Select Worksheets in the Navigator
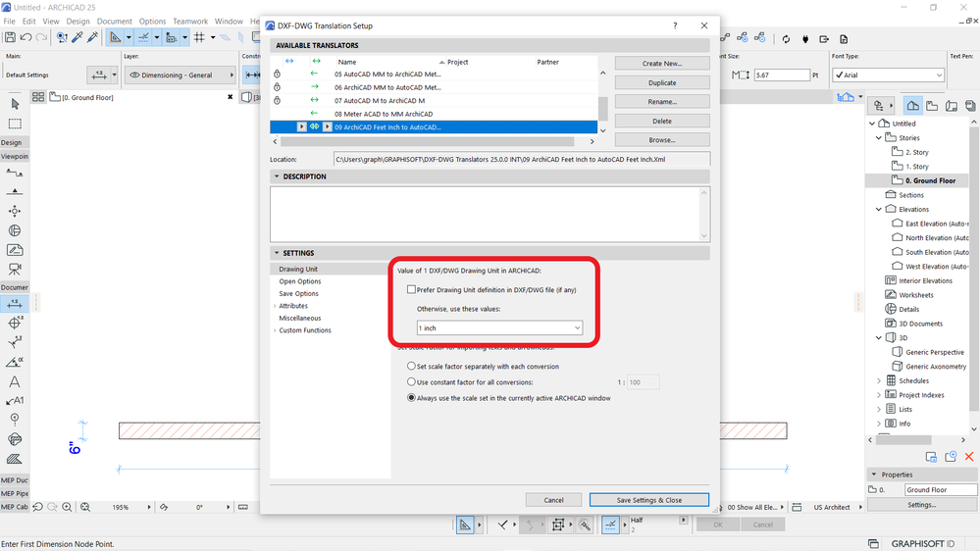The height and width of the screenshot is (551, 980). click(x=915, y=295)
